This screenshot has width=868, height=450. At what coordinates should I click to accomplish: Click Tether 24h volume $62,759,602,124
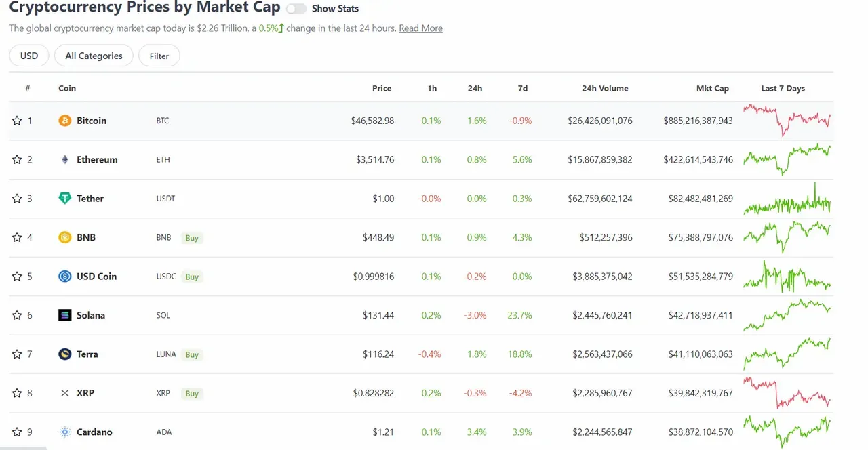tap(600, 199)
